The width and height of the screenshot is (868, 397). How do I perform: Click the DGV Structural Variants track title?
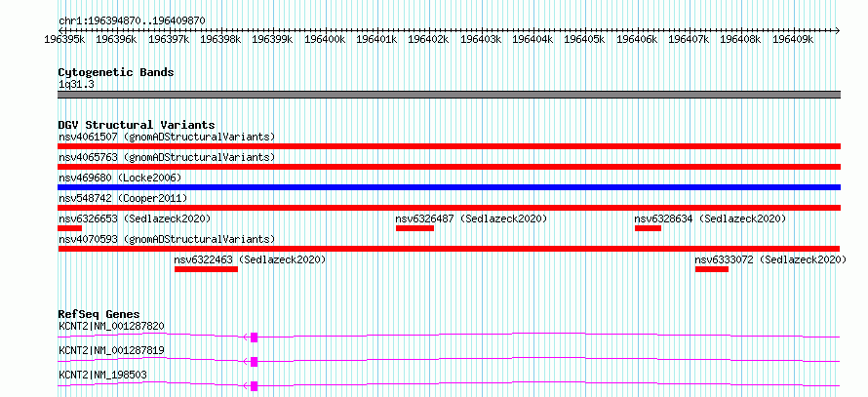pyautogui.click(x=137, y=125)
